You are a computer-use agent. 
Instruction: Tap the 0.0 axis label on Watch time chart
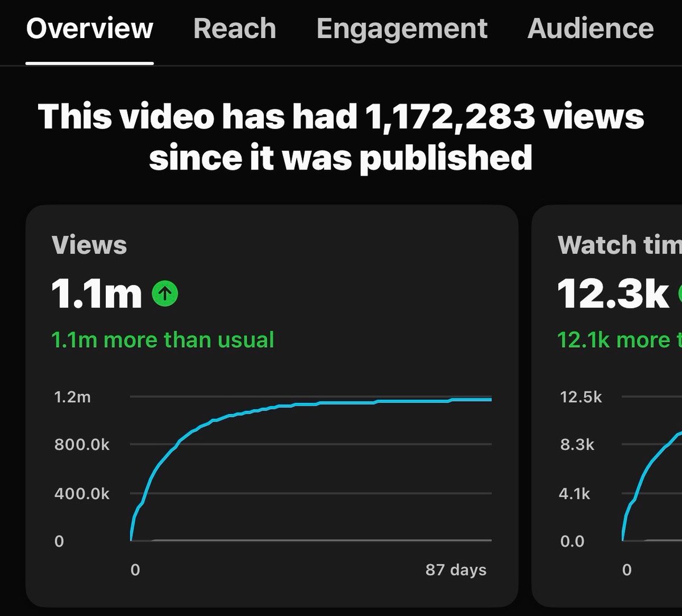(x=572, y=542)
